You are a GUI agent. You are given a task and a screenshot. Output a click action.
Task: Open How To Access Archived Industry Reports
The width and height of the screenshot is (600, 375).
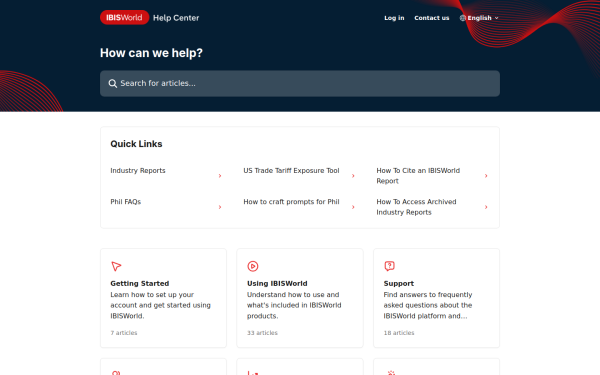[416, 207]
